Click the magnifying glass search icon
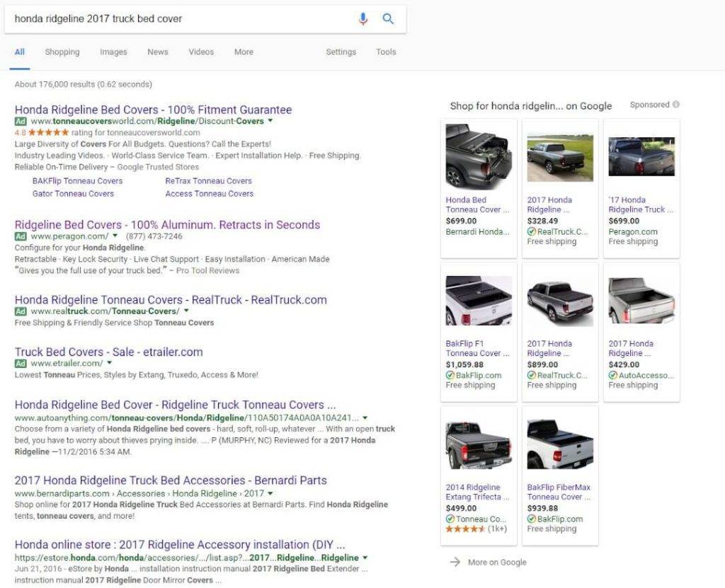The image size is (725, 588). click(x=388, y=18)
